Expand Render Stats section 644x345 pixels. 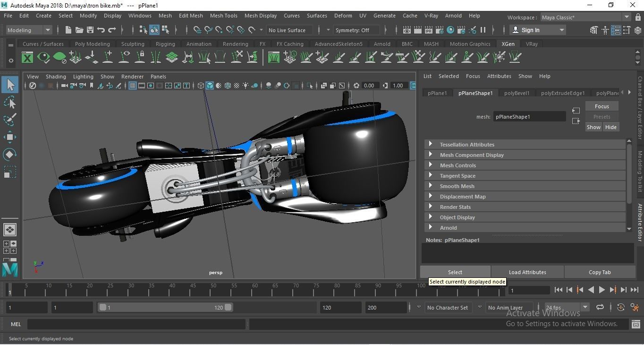point(525,207)
